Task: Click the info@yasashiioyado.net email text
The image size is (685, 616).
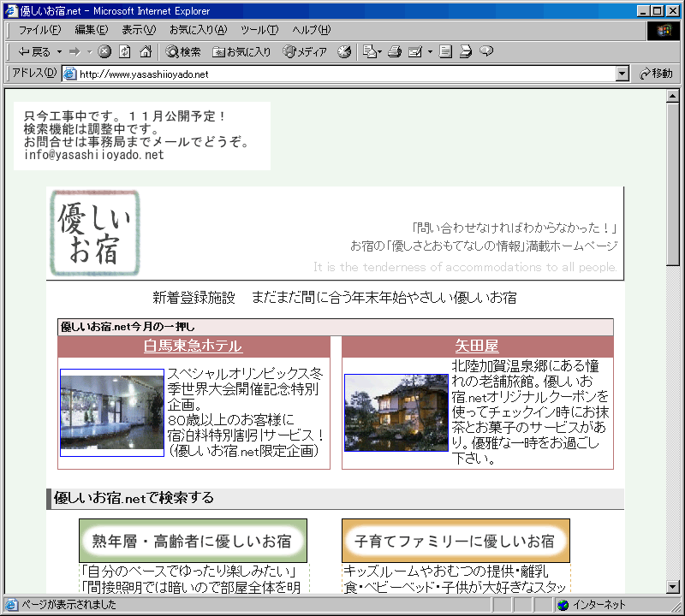Action: coord(94,155)
